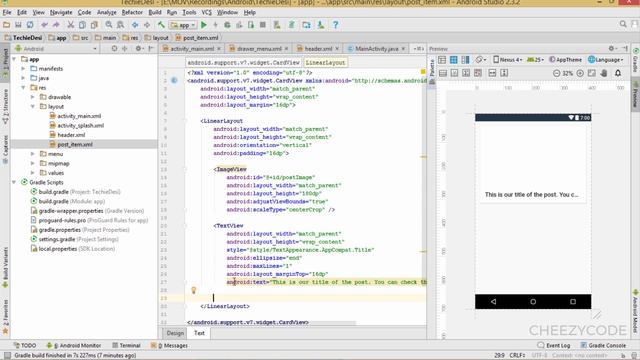Click the LinearLayout editor breadcrumb
The width and height of the screenshot is (640, 360).
pos(325,62)
